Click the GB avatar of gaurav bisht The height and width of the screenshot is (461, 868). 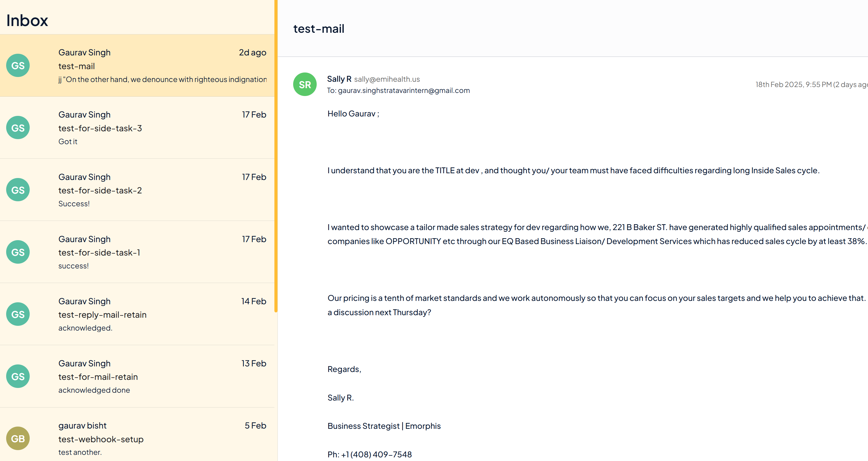18,438
